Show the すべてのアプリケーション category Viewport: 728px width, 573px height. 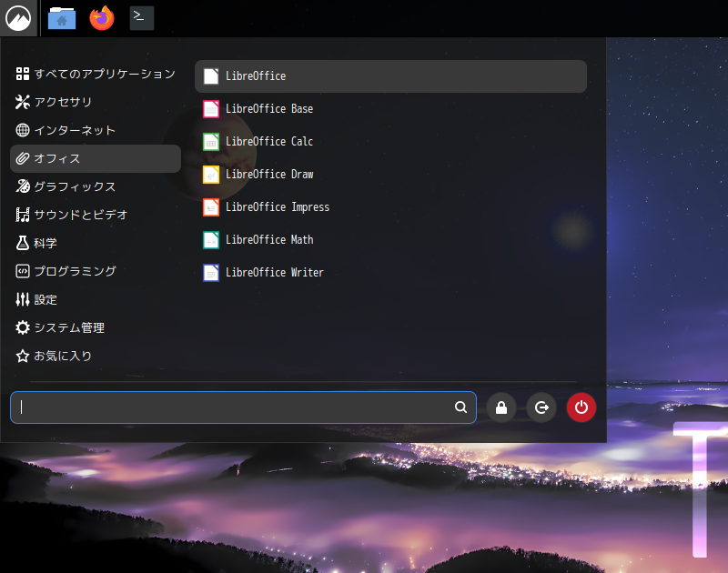96,74
